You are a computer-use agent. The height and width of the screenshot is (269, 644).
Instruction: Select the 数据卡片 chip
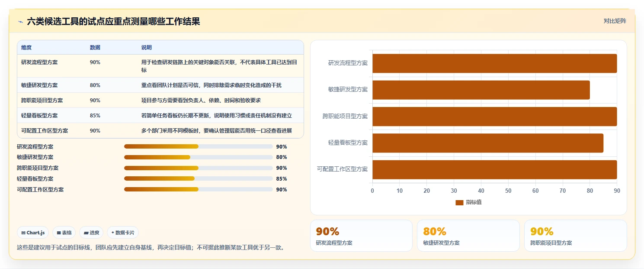pos(123,233)
